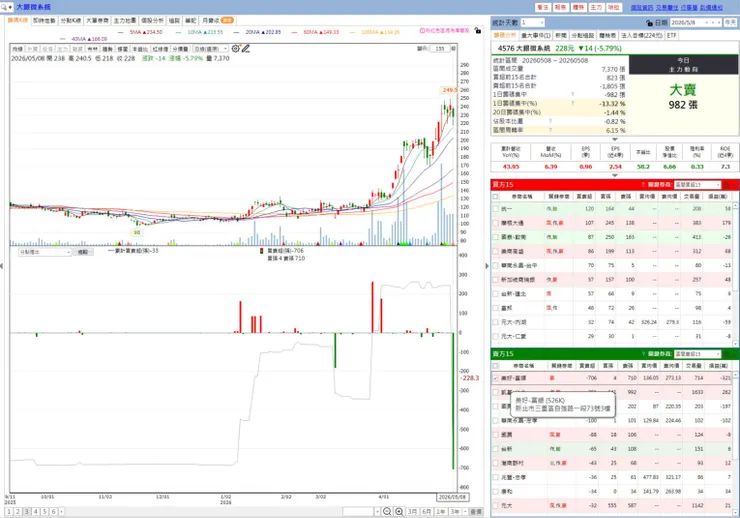Uncheck the 美好-富順 checkbox in 賣方15
This screenshot has width=740, height=518.
click(495, 378)
